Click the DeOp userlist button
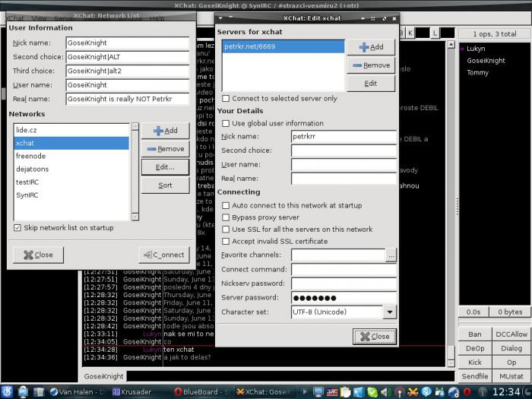Viewport: 532px width, 399px height. [x=475, y=348]
